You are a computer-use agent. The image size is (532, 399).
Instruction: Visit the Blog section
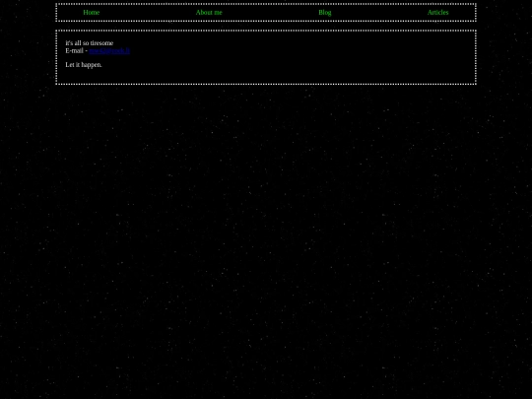(x=325, y=13)
